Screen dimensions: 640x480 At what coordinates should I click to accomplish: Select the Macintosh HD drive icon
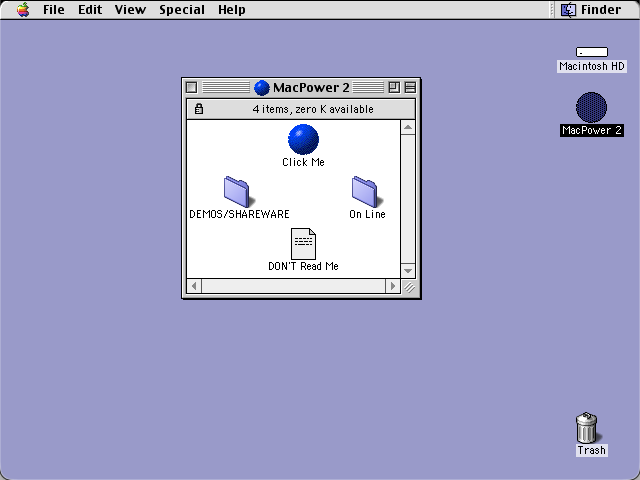pyautogui.click(x=592, y=52)
